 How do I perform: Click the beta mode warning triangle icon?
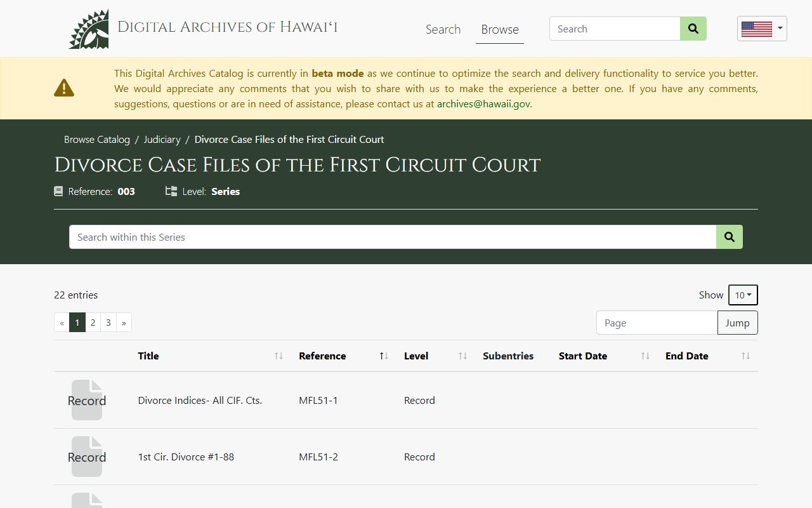tap(64, 88)
